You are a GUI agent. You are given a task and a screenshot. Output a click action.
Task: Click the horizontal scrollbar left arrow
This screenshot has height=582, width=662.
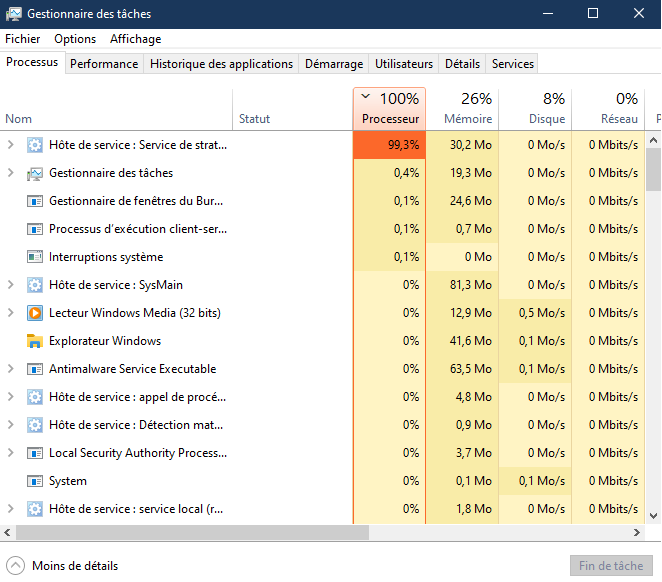coord(7,533)
